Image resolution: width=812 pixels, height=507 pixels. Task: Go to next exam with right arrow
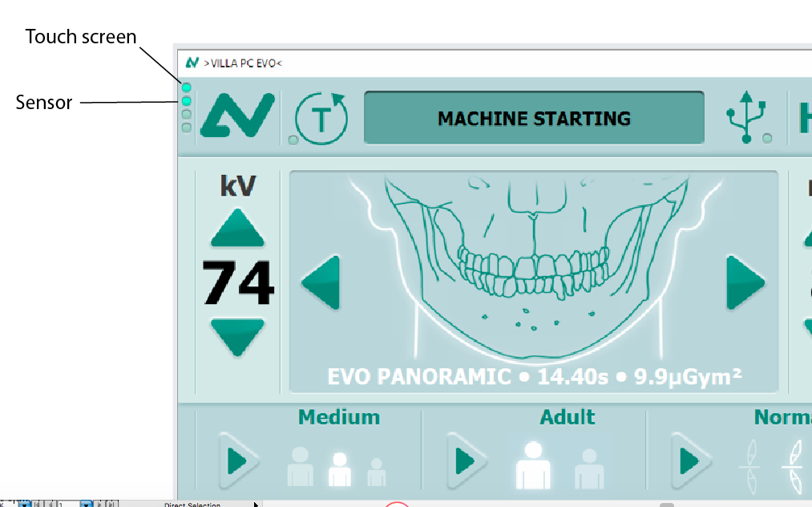click(x=745, y=282)
